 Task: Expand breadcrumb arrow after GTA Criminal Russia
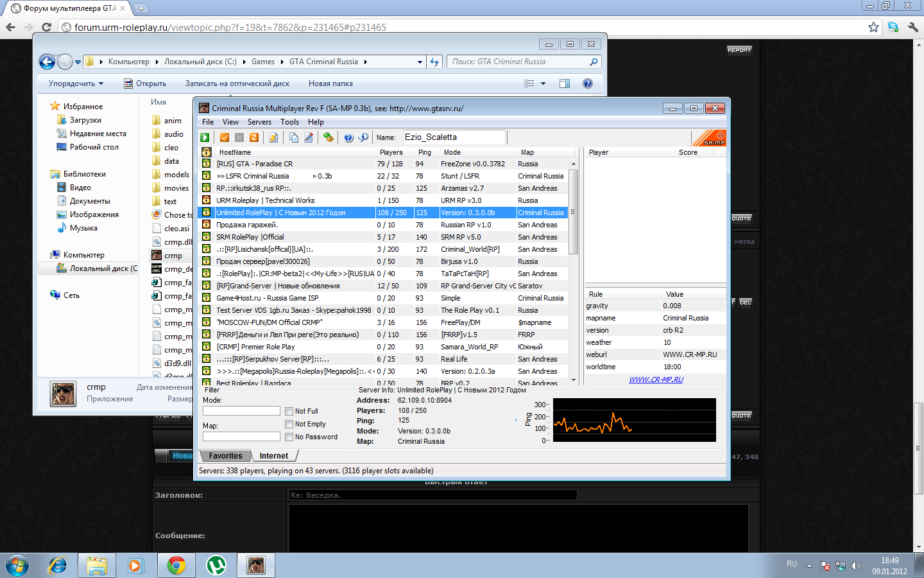366,62
